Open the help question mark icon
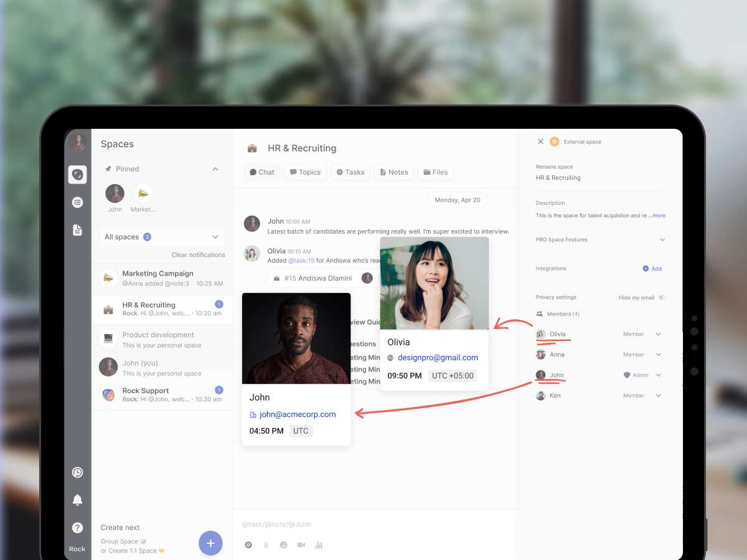 (x=77, y=528)
